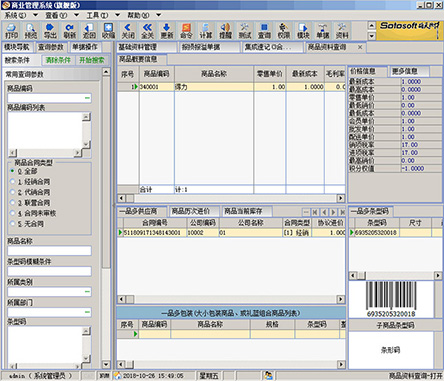The width and height of the screenshot is (444, 381).
Task: Open the 所属部门 field lookup button
Action: 87,312
